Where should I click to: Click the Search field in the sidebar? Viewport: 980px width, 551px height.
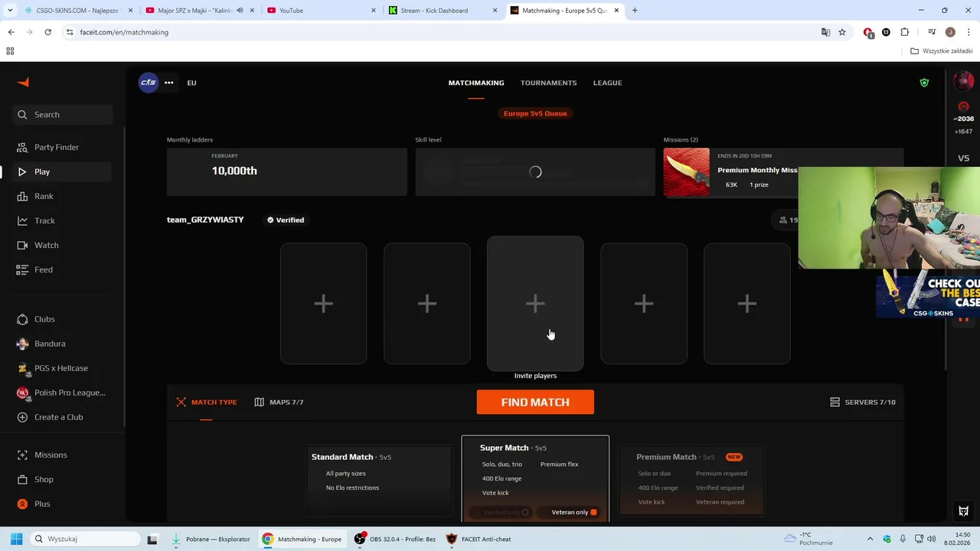tap(63, 115)
